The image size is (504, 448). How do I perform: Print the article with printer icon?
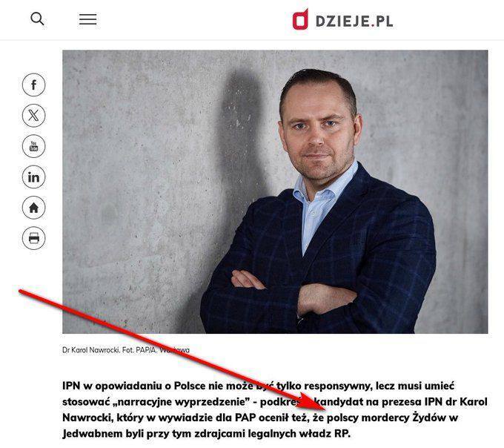click(34, 238)
